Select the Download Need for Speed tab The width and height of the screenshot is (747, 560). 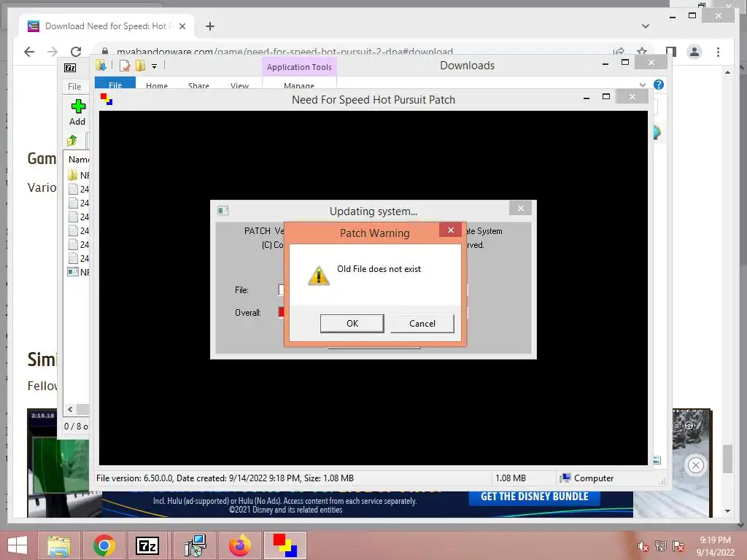pos(106,26)
